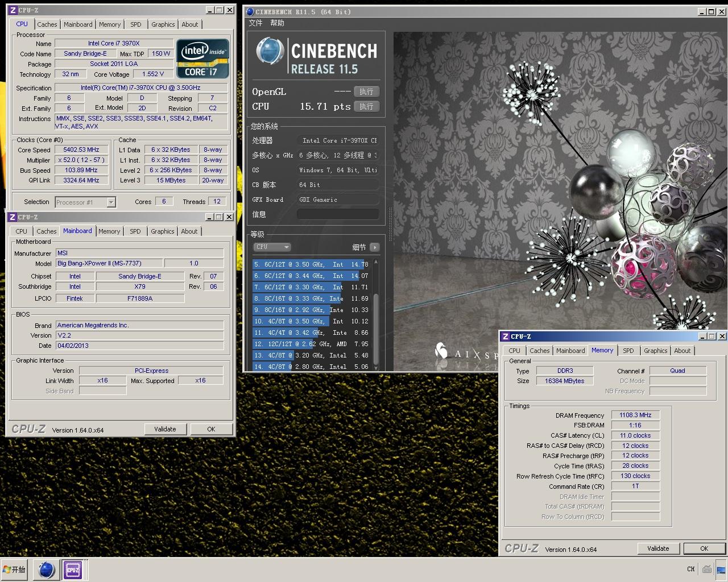The height and width of the screenshot is (582, 728).
Task: Click the DRAM Frequency value 1108.3 MHz
Action: coord(635,415)
